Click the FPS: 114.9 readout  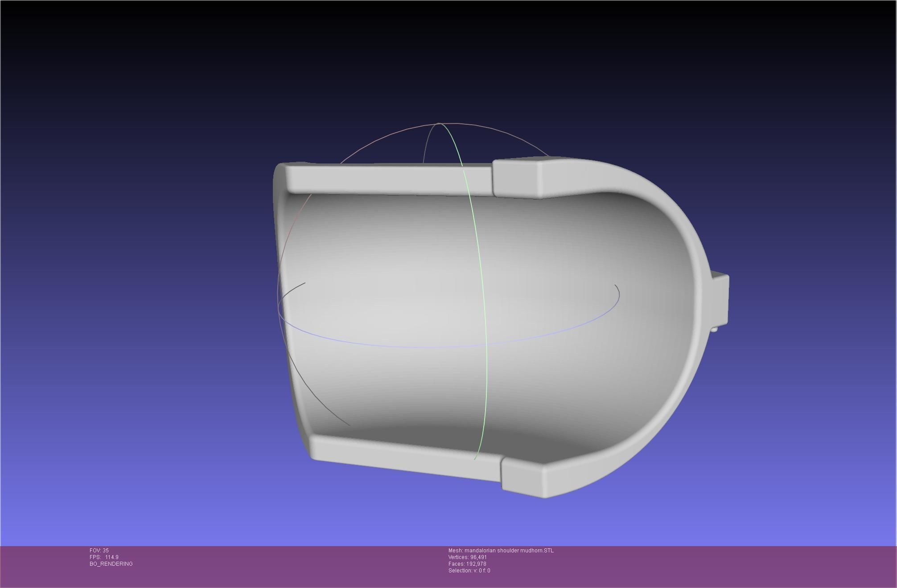click(x=104, y=557)
